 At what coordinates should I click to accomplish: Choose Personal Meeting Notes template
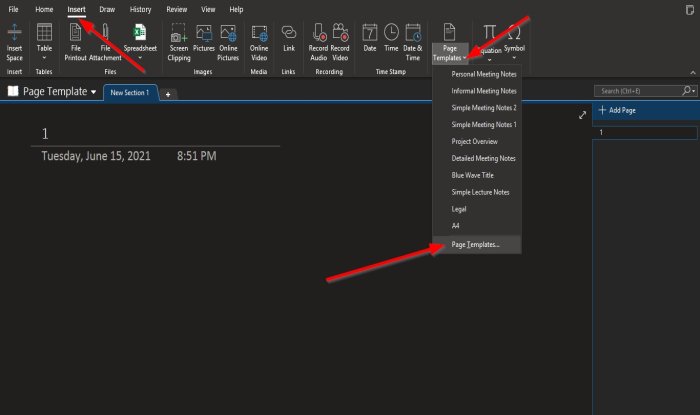[484, 74]
